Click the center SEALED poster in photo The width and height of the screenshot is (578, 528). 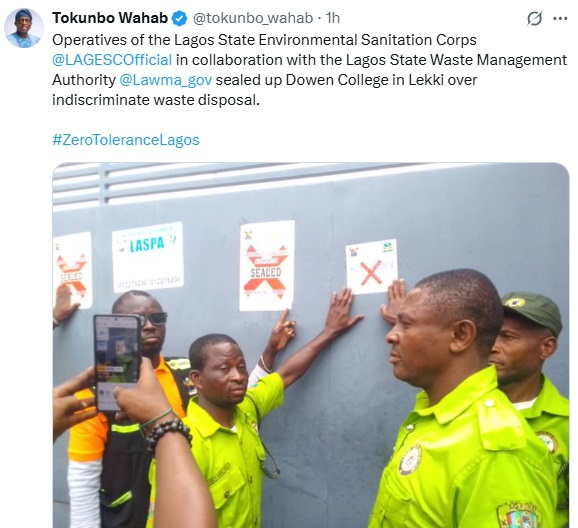(x=267, y=265)
